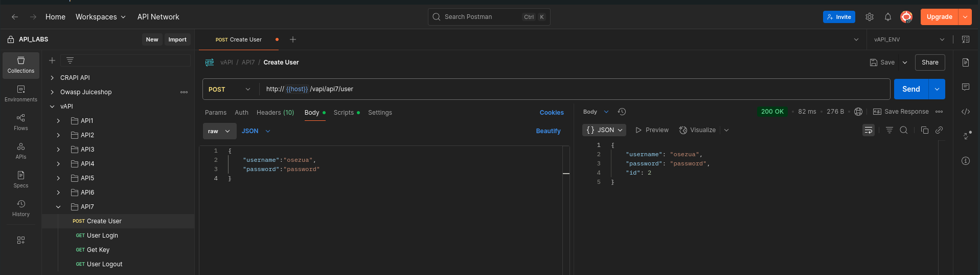Open the documentation icon in right sidebar
Screen dimensions: 980x275
(x=966, y=62)
